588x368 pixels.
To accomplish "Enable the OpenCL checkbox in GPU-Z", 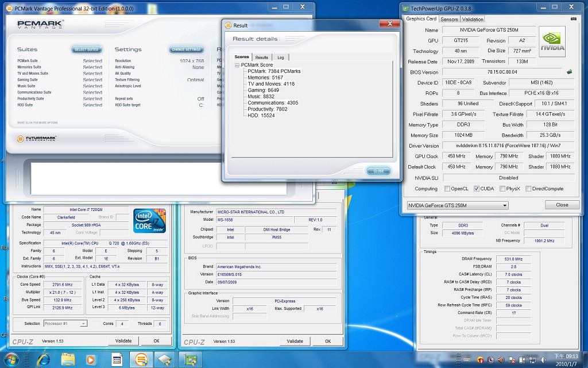I will pyautogui.click(x=447, y=189).
